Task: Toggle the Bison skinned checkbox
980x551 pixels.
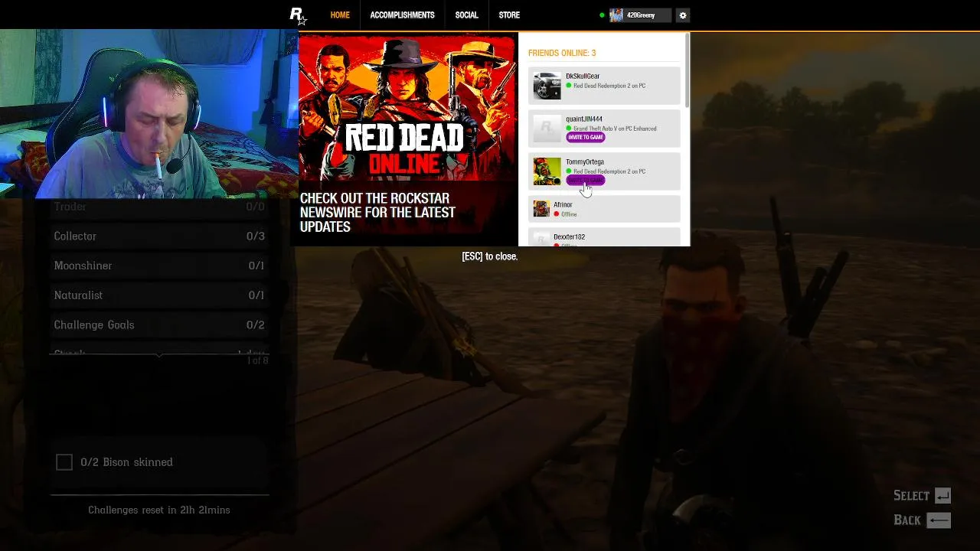Action: [x=64, y=462]
